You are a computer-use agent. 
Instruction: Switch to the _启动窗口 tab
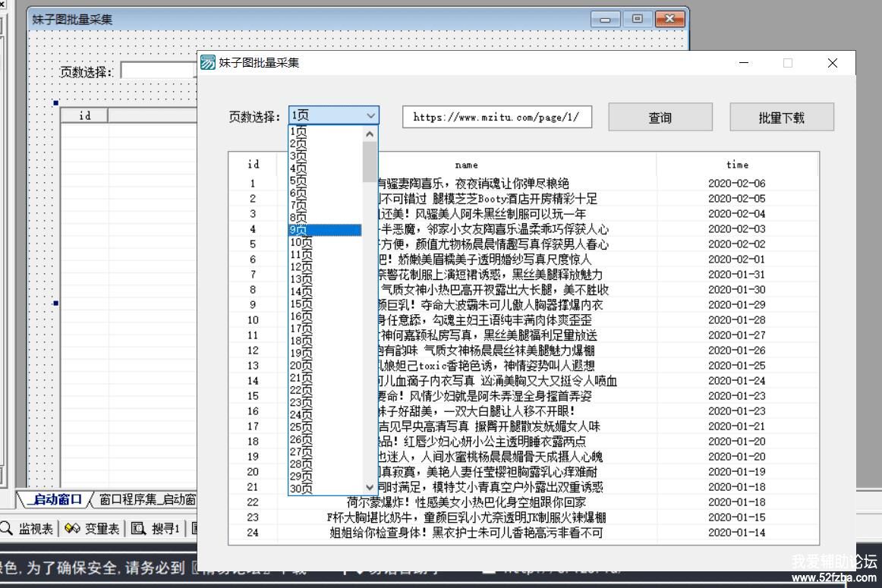(55, 499)
